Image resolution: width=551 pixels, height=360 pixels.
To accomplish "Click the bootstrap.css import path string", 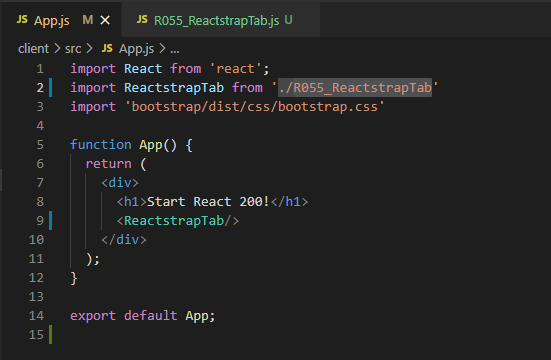I will point(255,107).
